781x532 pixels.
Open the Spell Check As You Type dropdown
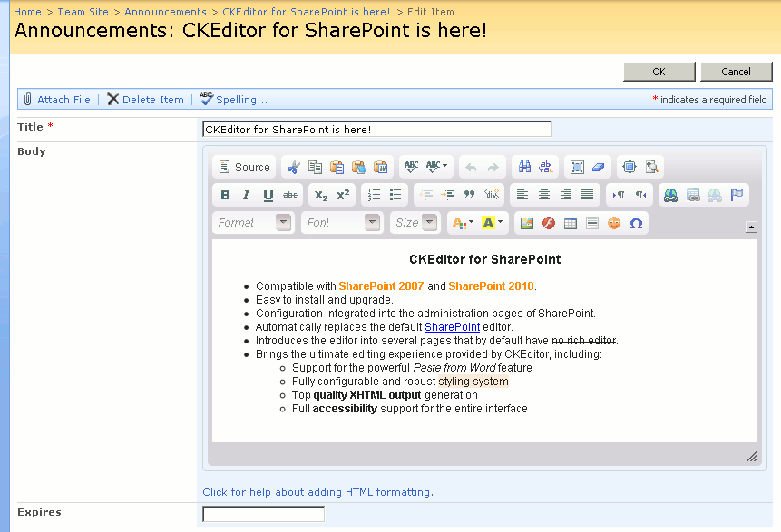point(437,168)
